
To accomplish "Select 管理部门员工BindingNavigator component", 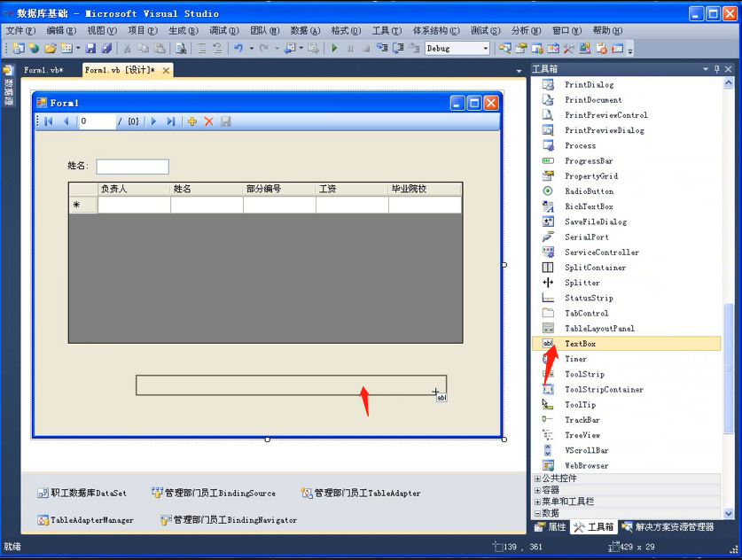I will pyautogui.click(x=229, y=520).
